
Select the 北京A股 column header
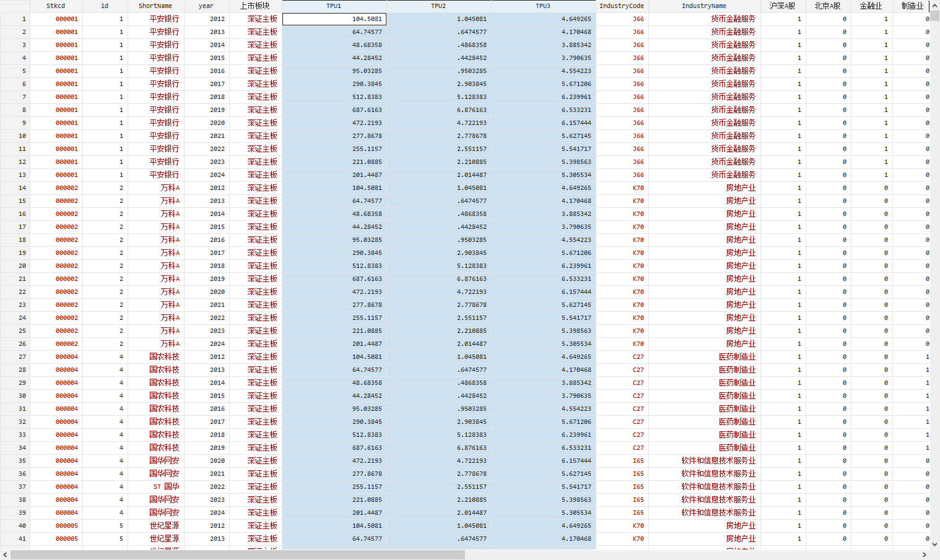(827, 6)
